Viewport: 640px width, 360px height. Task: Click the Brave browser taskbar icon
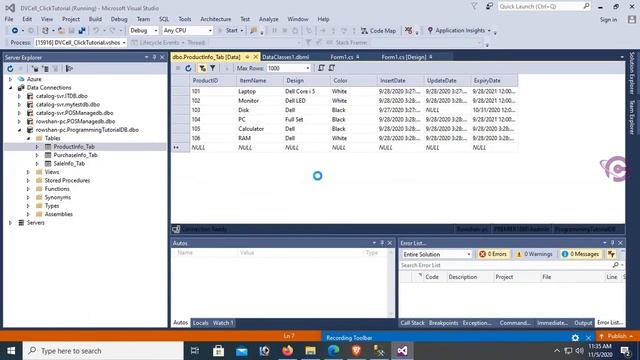point(356,351)
